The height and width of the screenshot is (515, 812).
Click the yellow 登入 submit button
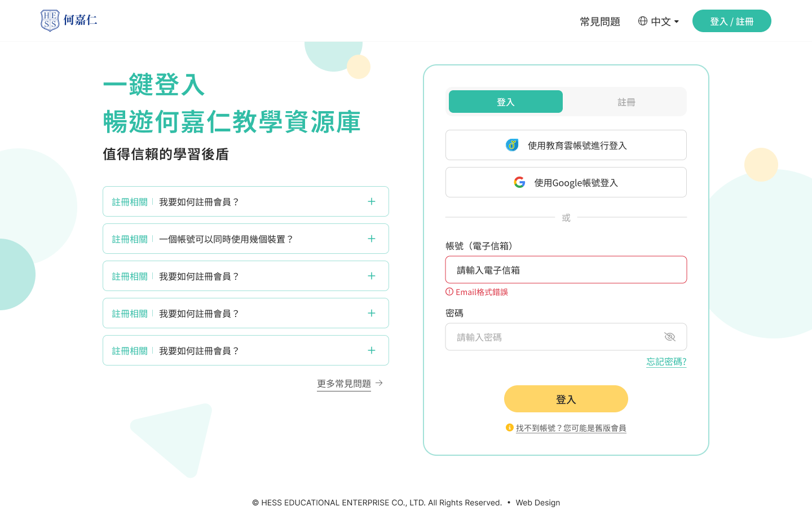coord(566,399)
